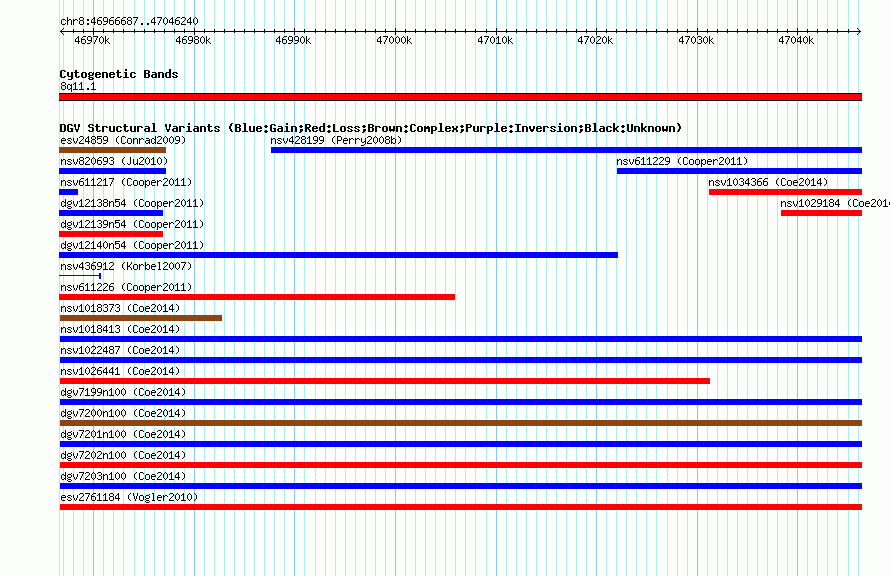Open variant dgv7199n100 (Coe2014) label
Screen dimensions: 890x576
(x=123, y=392)
